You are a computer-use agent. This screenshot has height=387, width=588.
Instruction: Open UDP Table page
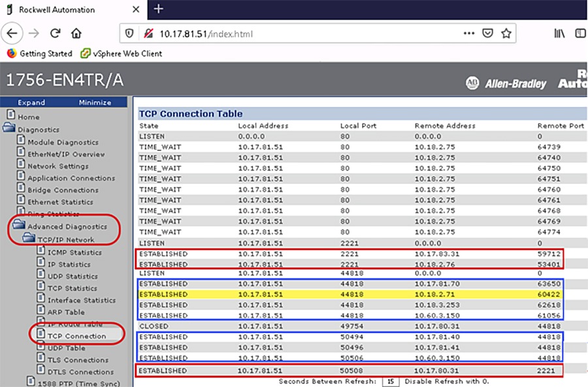[x=67, y=348]
